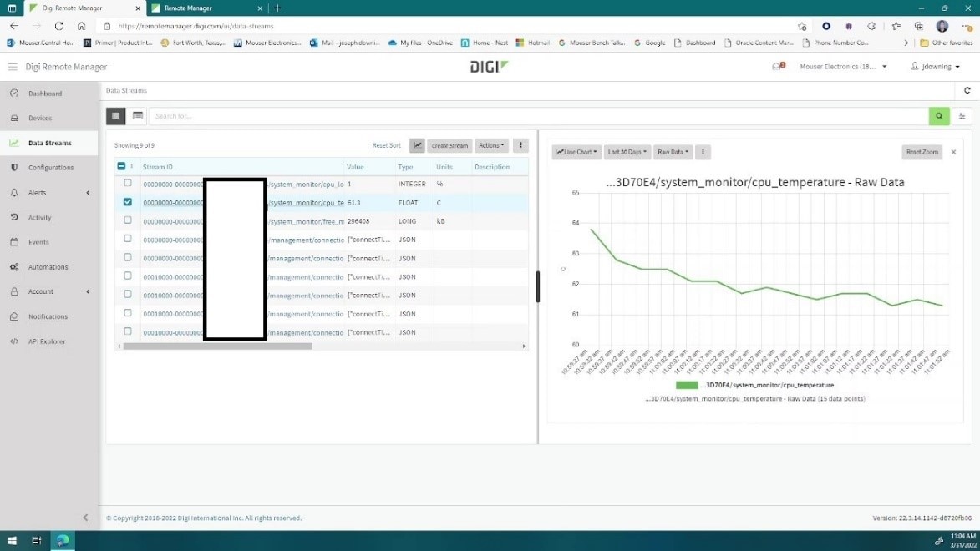The image size is (980, 551).
Task: Click the green search button
Action: click(x=939, y=116)
